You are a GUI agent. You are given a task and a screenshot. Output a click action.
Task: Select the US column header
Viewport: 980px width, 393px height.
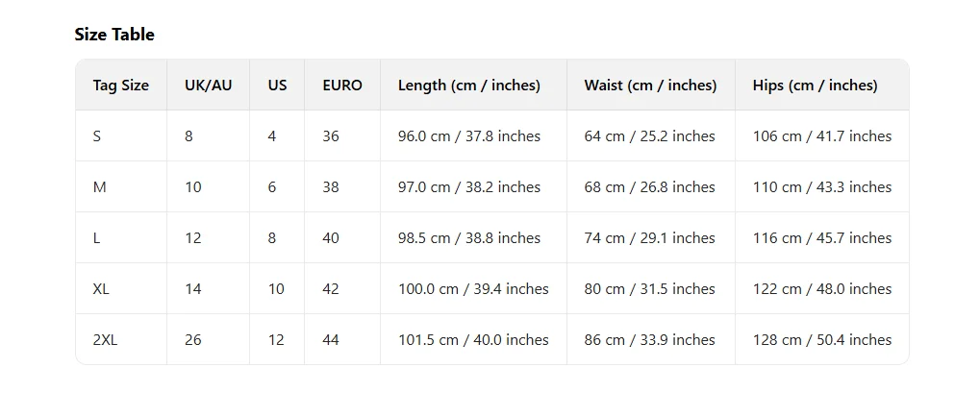(277, 86)
